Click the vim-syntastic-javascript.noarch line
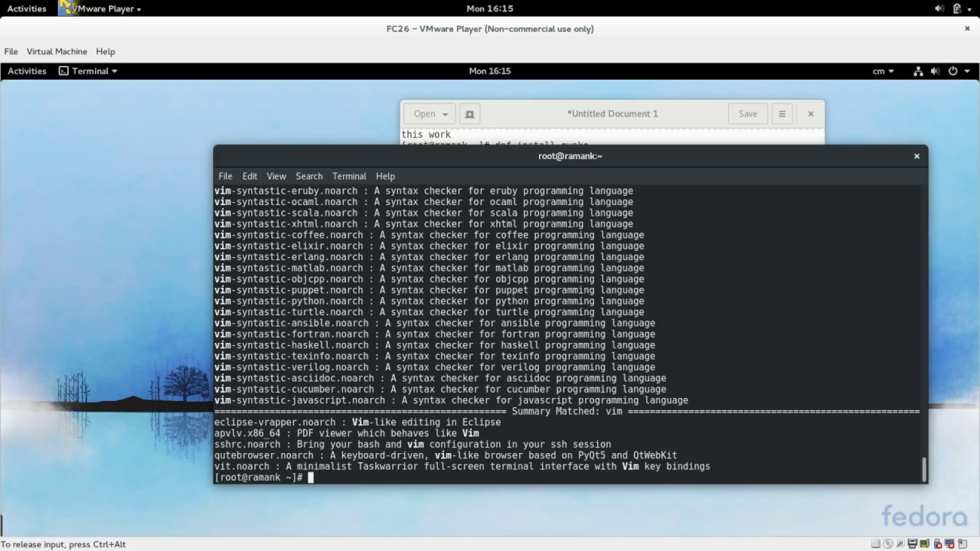 coord(451,400)
